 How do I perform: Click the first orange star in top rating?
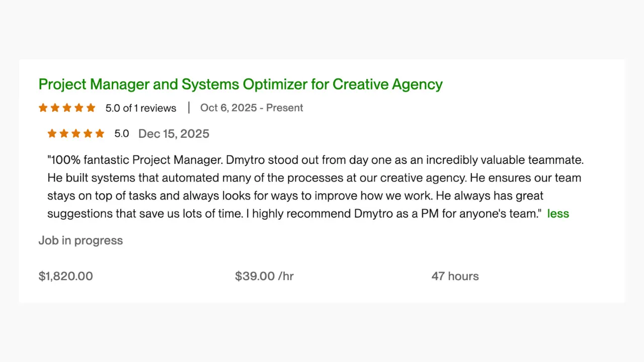coord(43,108)
